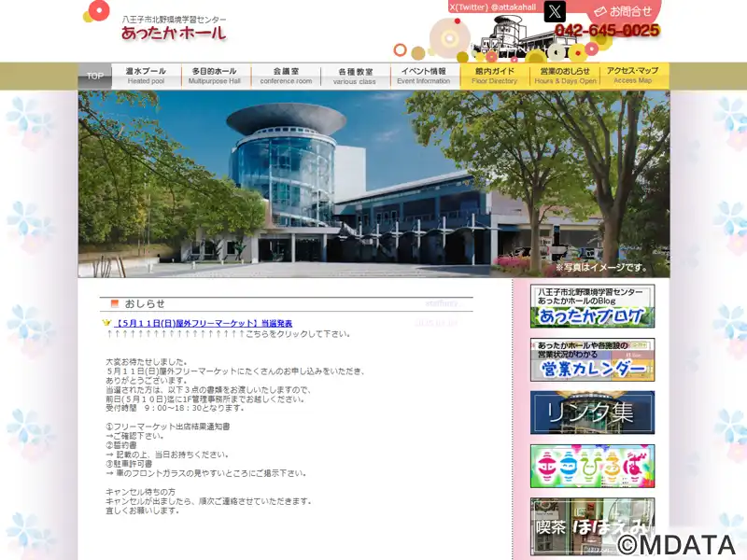Screen dimensions: 747x560
Task: Go to the 温水プール Heated pool tab
Action: tap(147, 76)
